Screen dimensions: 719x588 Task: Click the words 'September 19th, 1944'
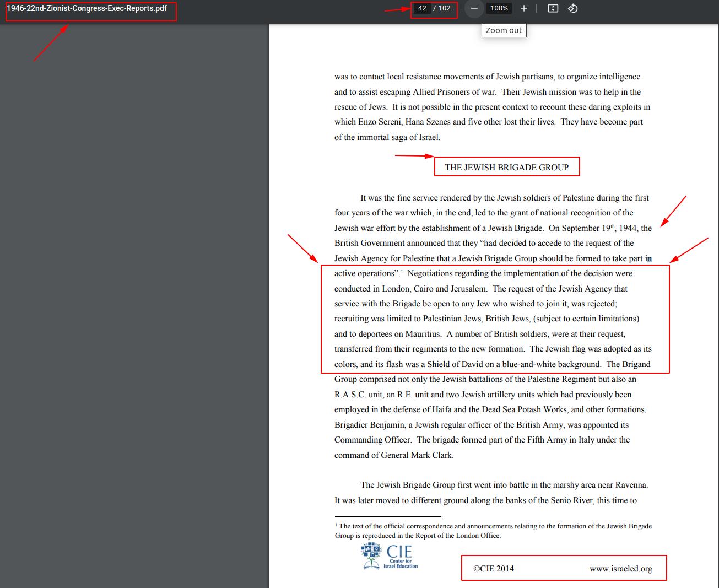coord(600,228)
